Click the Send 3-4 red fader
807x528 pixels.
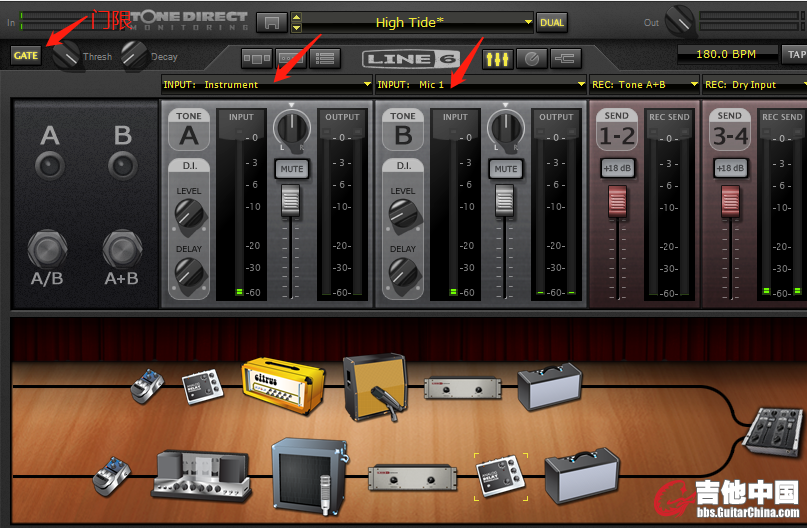[x=730, y=202]
